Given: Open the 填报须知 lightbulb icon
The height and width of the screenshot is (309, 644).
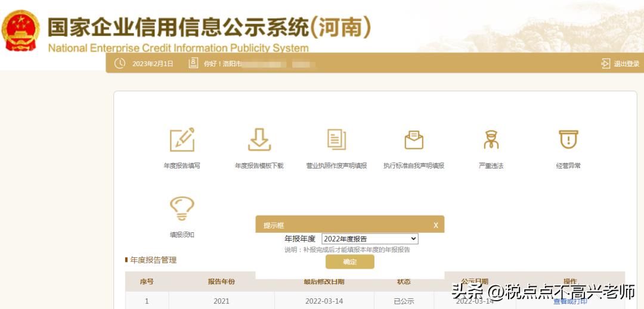Looking at the screenshot, I should pos(182,209).
